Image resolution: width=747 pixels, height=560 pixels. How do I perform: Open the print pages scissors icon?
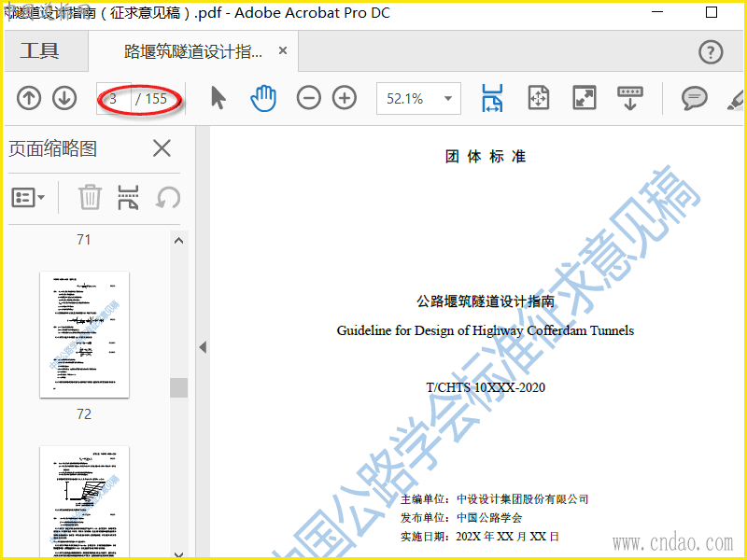128,197
